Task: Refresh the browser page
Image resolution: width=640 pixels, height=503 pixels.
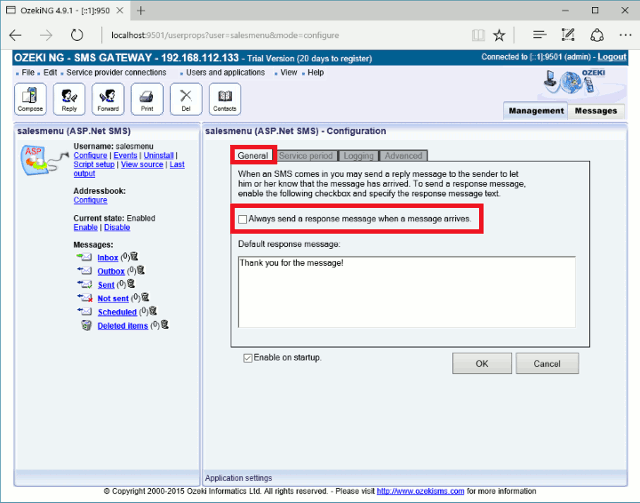Action: click(x=77, y=35)
